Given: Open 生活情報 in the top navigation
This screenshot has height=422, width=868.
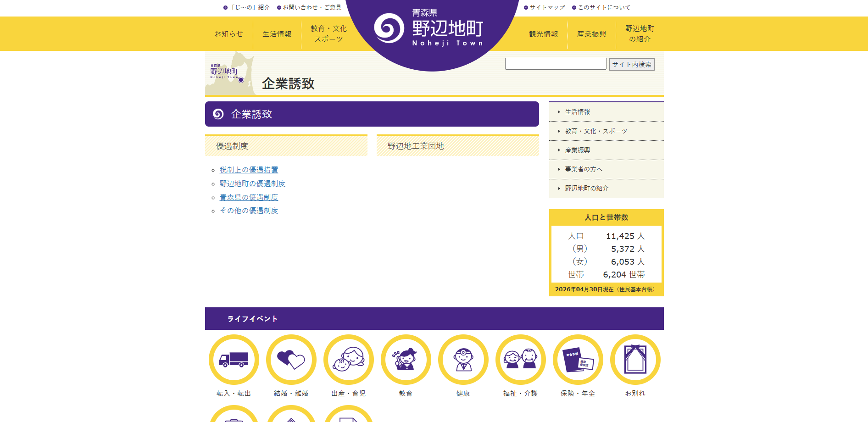Looking at the screenshot, I should [277, 34].
